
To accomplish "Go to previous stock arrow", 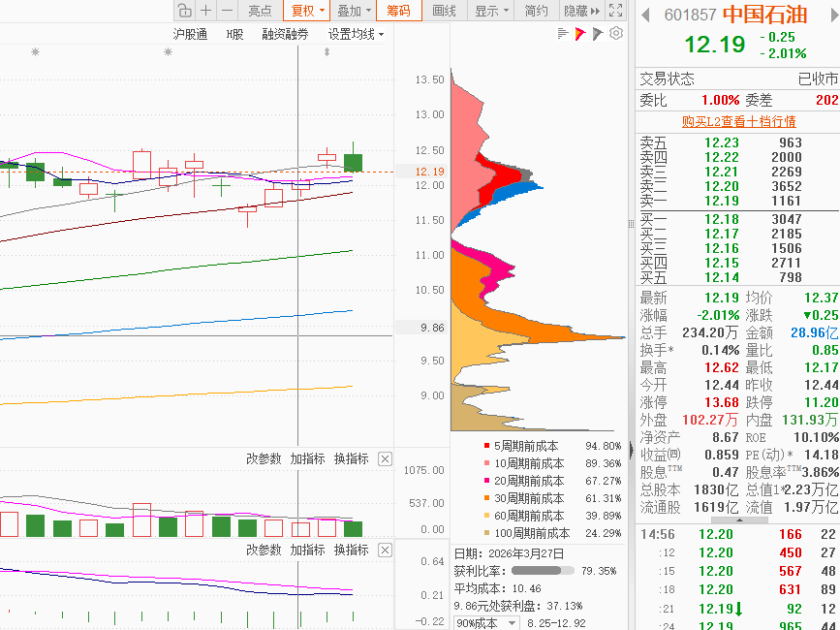I will coord(645,15).
